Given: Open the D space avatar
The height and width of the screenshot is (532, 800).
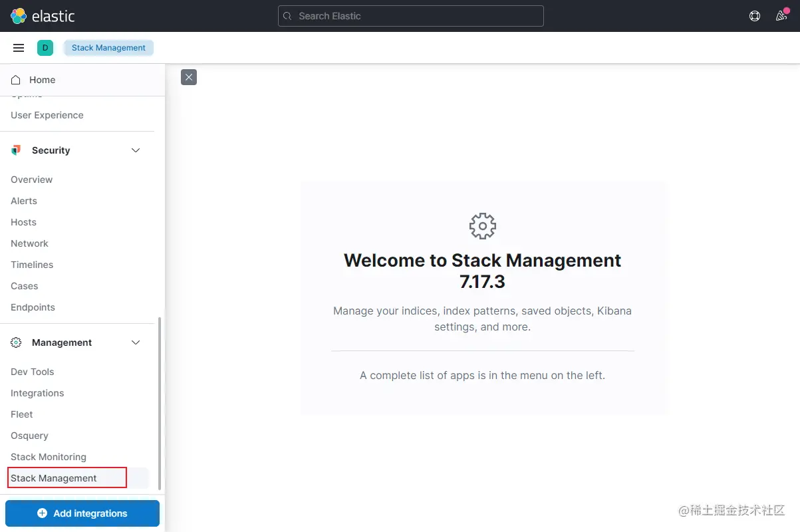Looking at the screenshot, I should click(x=45, y=48).
